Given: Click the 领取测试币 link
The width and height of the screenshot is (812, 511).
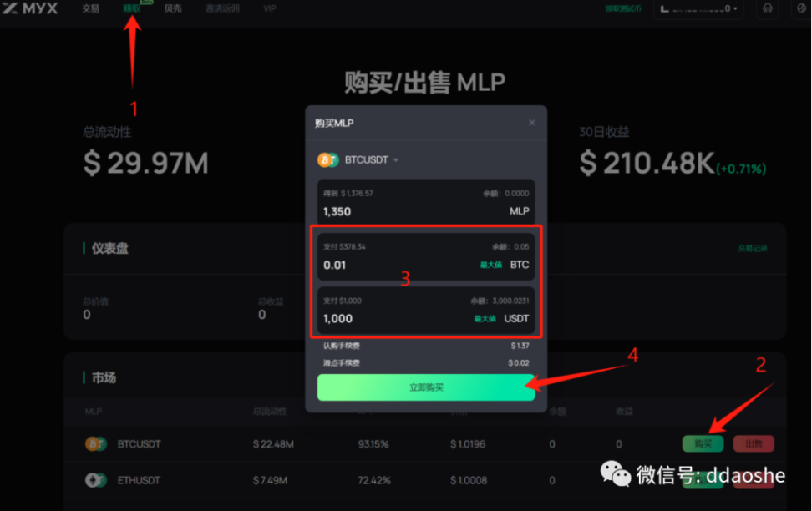Looking at the screenshot, I should point(623,9).
